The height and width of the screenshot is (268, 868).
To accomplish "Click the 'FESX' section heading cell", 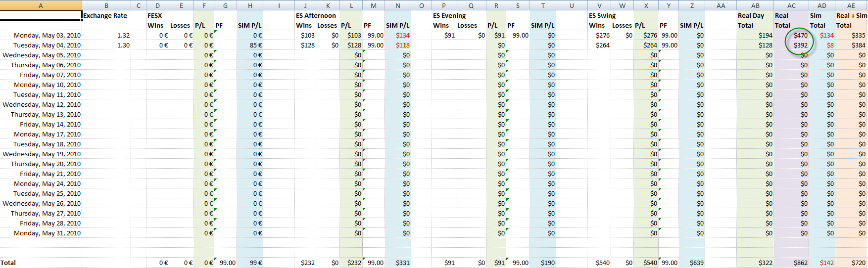I will 157,15.
